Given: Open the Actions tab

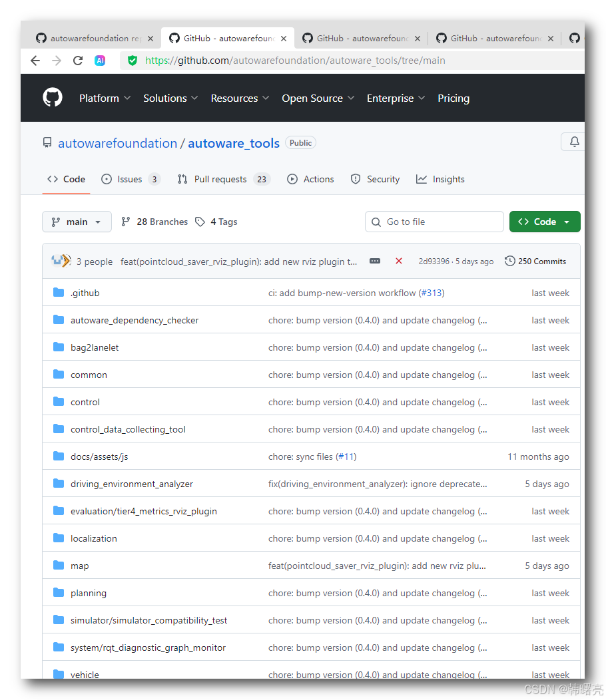Looking at the screenshot, I should tap(310, 180).
